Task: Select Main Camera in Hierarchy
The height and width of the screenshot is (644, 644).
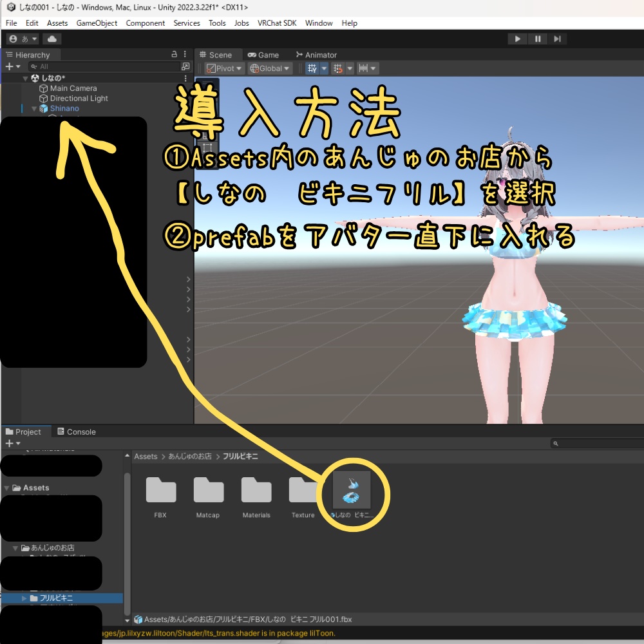Action: coord(73,88)
